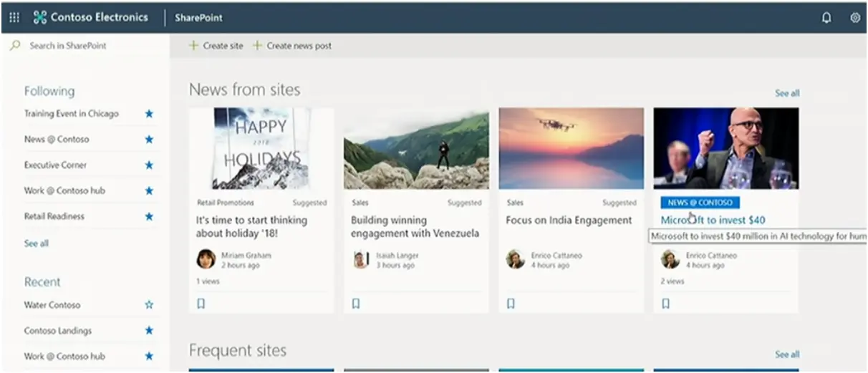The width and height of the screenshot is (868, 373).
Task: Open the SharePoint home link in header
Action: [198, 18]
